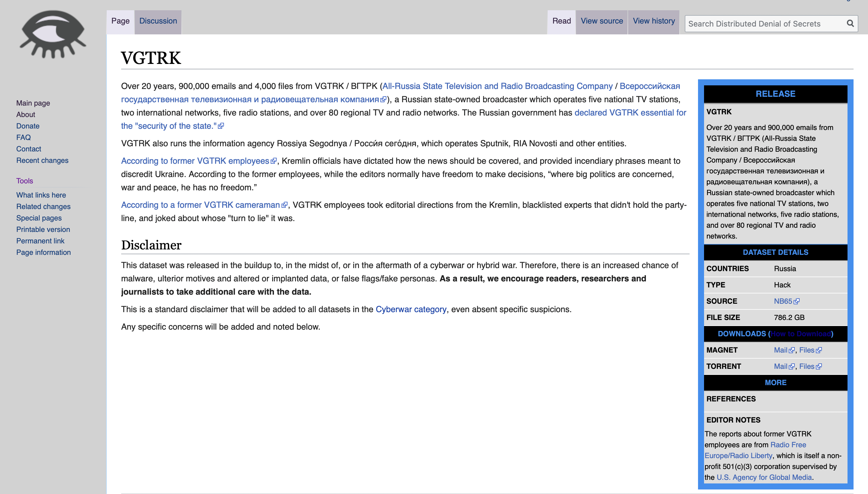This screenshot has height=494, width=868.
Task: Open the Printable version link
Action: [43, 229]
